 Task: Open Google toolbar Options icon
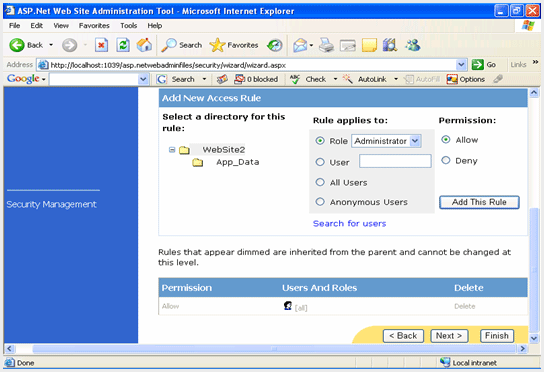click(x=452, y=79)
